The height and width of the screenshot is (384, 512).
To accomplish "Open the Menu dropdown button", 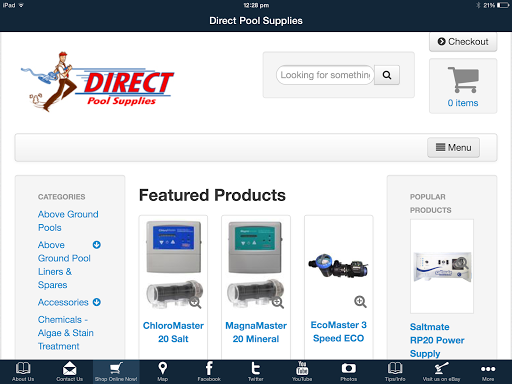I will click(x=454, y=147).
